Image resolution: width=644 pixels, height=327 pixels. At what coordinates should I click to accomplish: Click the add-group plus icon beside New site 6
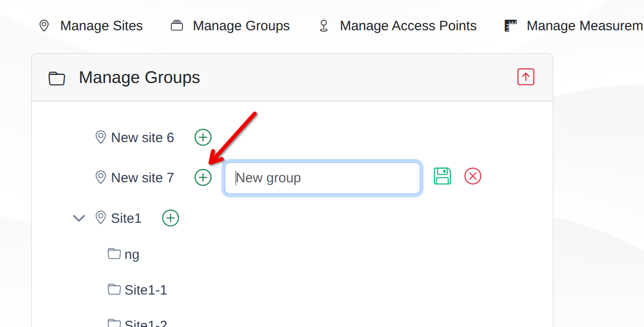click(x=203, y=137)
